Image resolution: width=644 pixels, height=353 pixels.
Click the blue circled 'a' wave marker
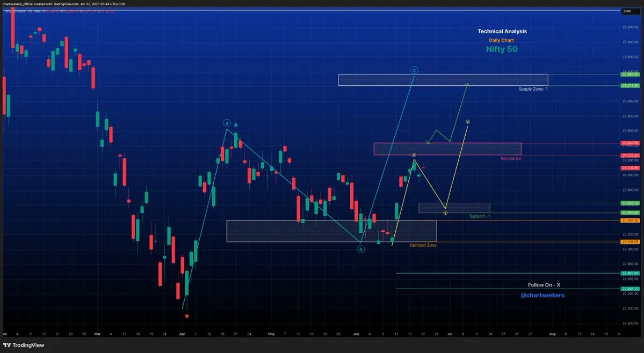click(x=227, y=123)
